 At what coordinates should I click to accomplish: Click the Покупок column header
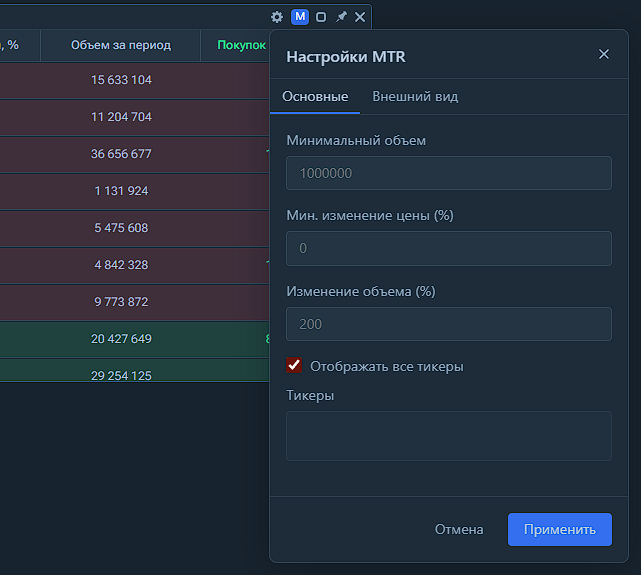pyautogui.click(x=236, y=45)
